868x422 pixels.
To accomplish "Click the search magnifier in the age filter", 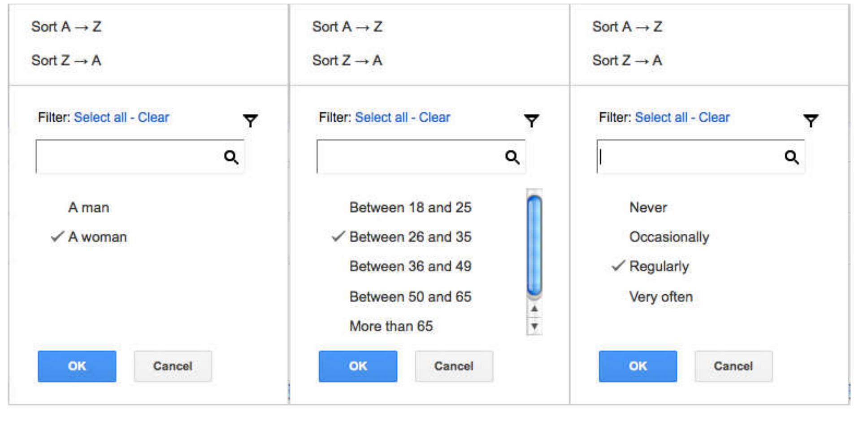I will click(512, 157).
